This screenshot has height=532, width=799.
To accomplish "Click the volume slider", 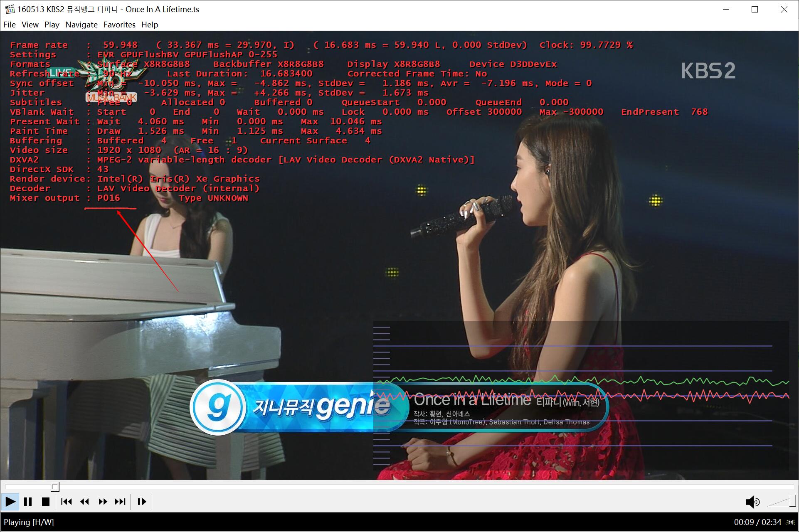I will click(x=781, y=502).
